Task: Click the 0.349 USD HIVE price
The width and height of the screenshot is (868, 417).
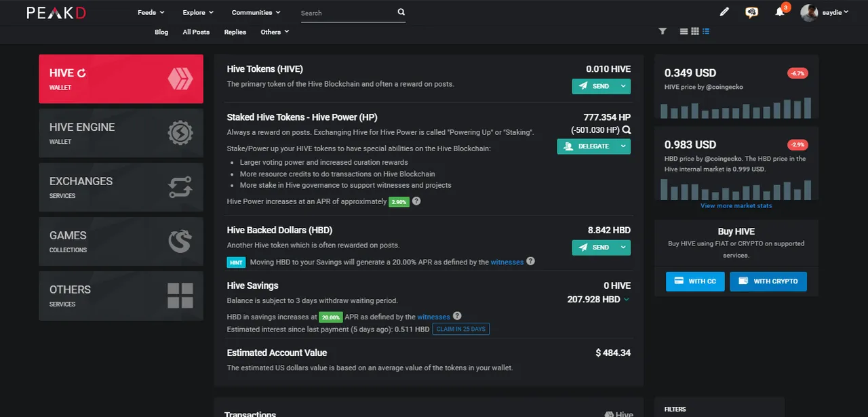Action: click(690, 73)
